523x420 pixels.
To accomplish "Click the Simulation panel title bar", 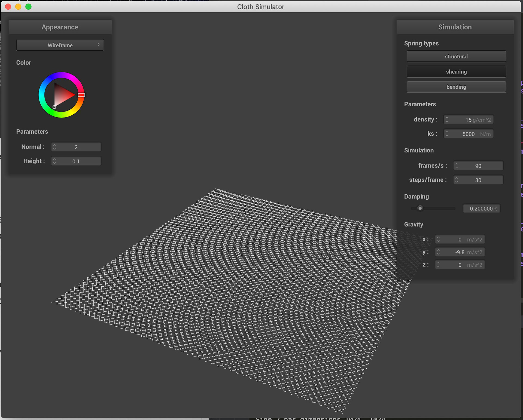I will tap(455, 27).
